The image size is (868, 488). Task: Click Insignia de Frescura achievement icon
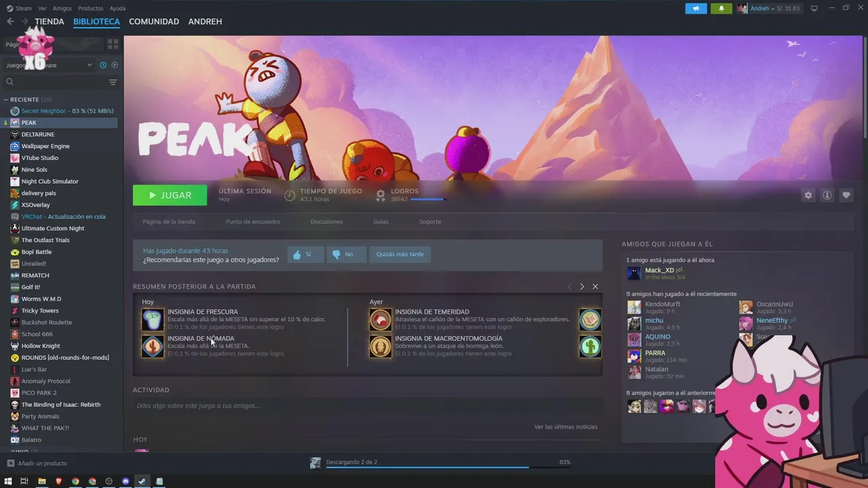tap(153, 319)
